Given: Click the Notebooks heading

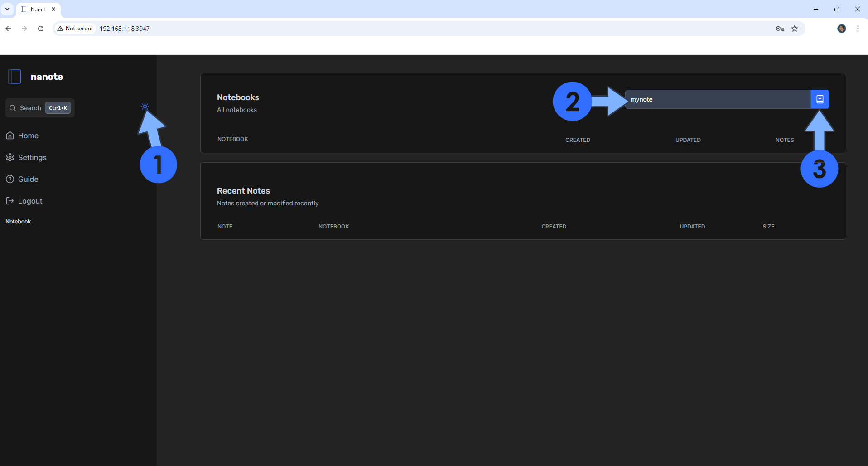Looking at the screenshot, I should point(238,97).
